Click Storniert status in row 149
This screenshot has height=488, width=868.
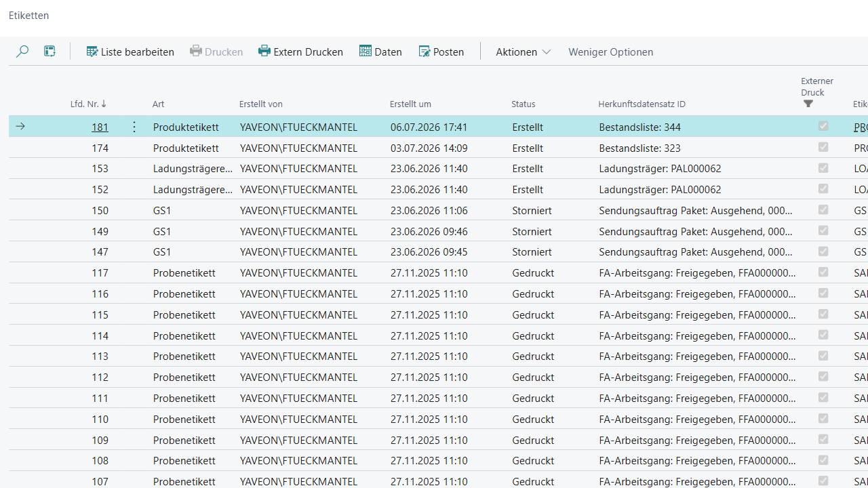(532, 231)
